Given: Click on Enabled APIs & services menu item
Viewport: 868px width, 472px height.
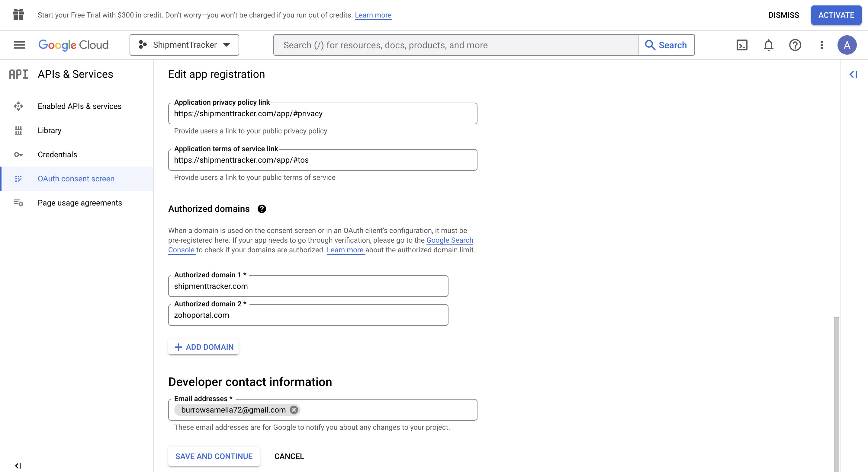Looking at the screenshot, I should pyautogui.click(x=79, y=106).
